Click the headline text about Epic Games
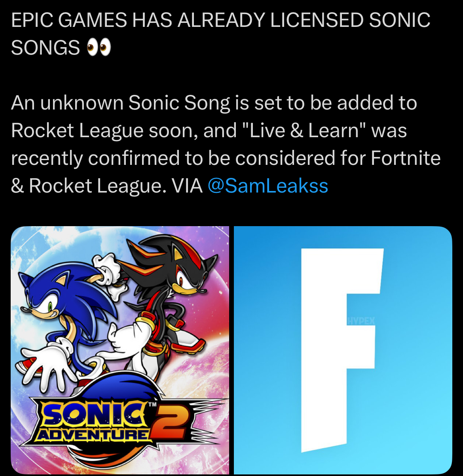 220,34
